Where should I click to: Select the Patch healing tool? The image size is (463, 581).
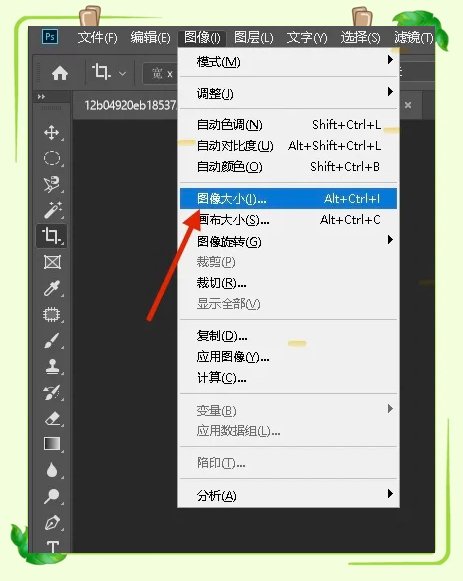[51, 314]
